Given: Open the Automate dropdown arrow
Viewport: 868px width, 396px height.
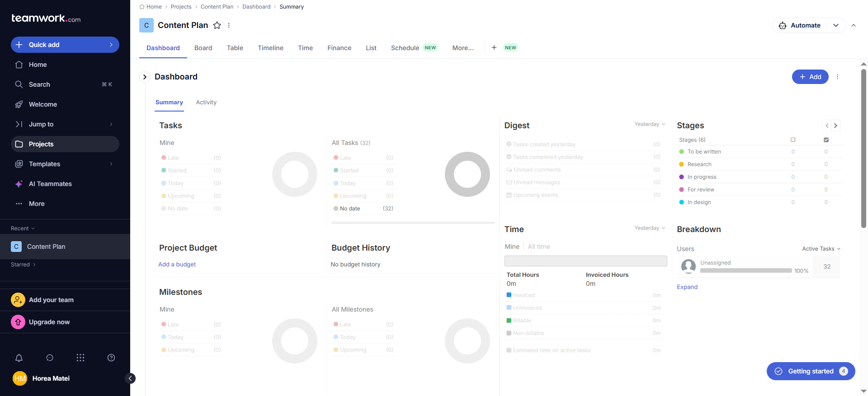Looking at the screenshot, I should point(836,25).
